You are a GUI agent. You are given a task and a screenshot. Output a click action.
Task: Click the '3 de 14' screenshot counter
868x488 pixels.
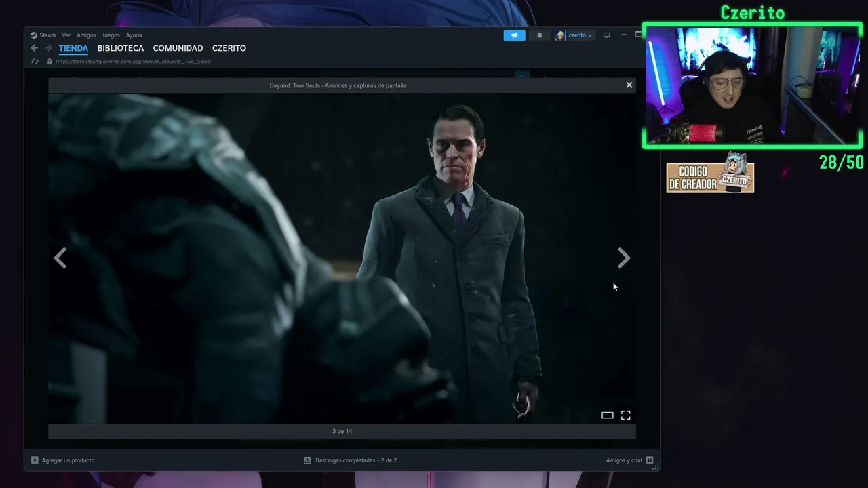342,431
